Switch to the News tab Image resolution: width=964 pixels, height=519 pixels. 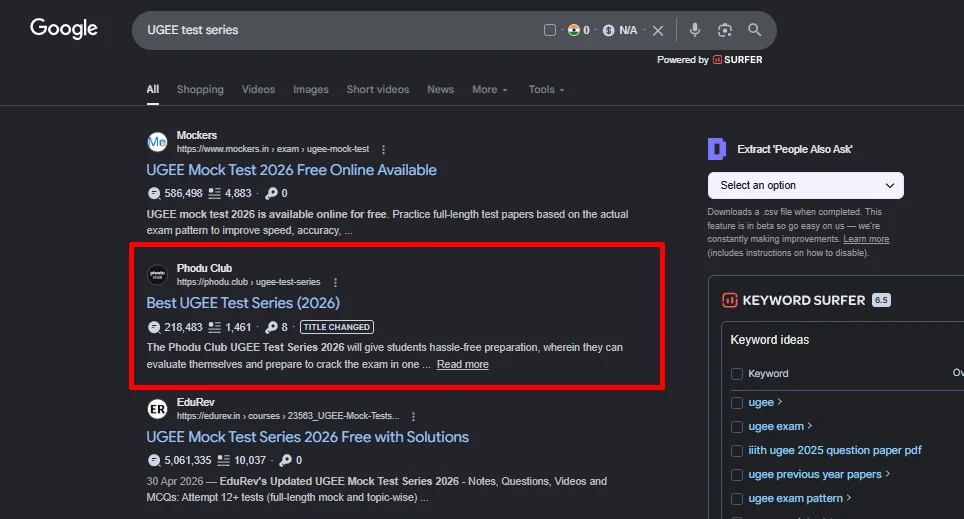(441, 89)
